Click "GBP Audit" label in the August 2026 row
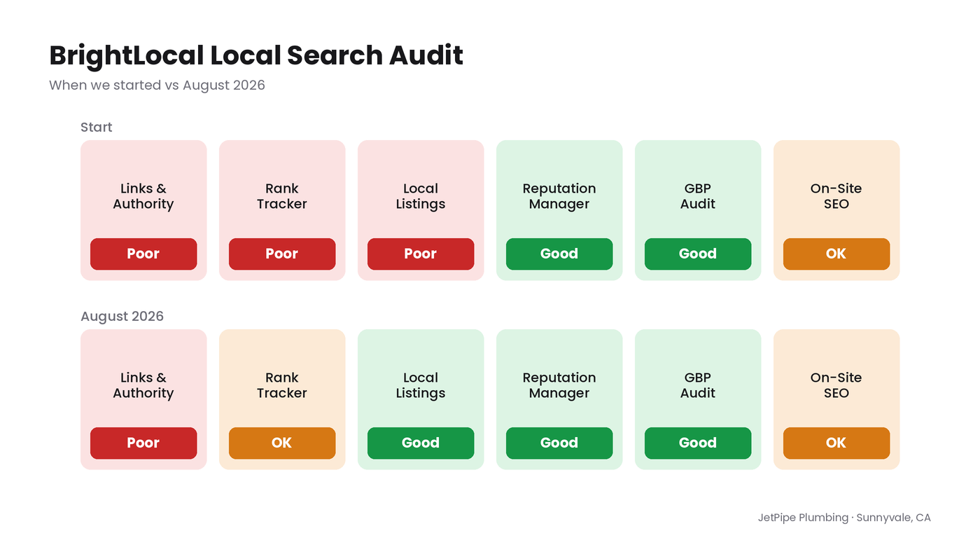 698,385
